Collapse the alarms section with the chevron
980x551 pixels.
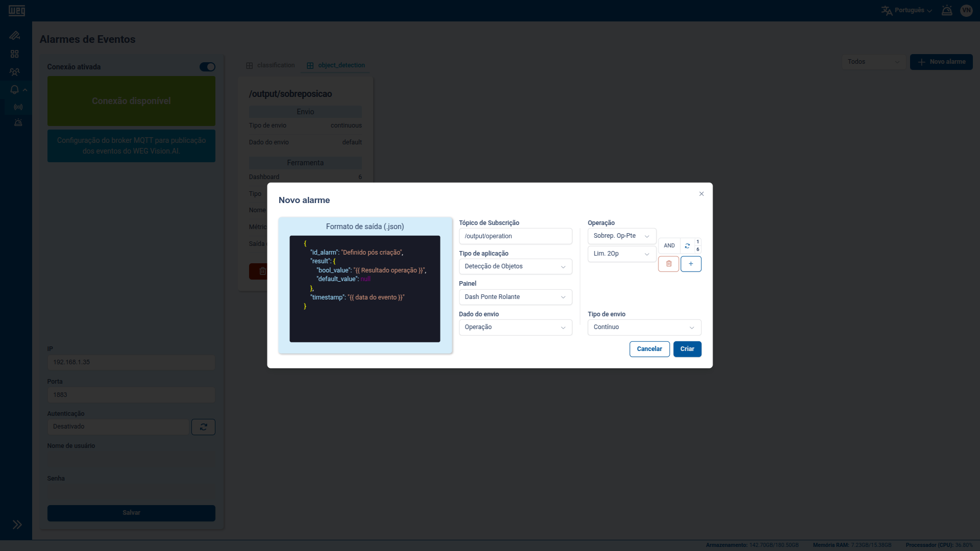coord(24,89)
